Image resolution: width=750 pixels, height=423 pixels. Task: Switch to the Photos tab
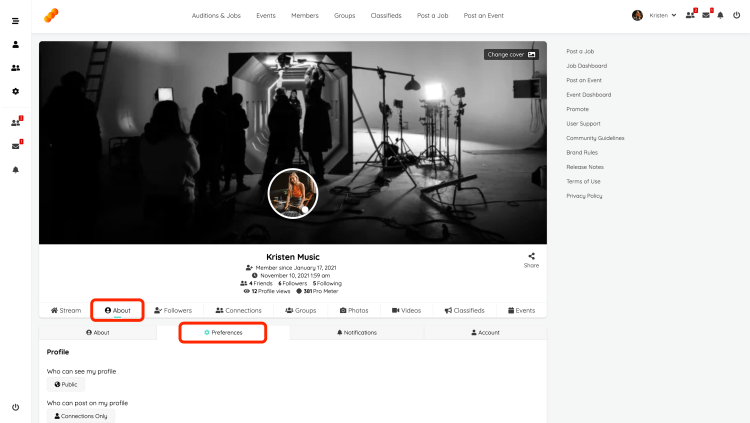point(354,311)
